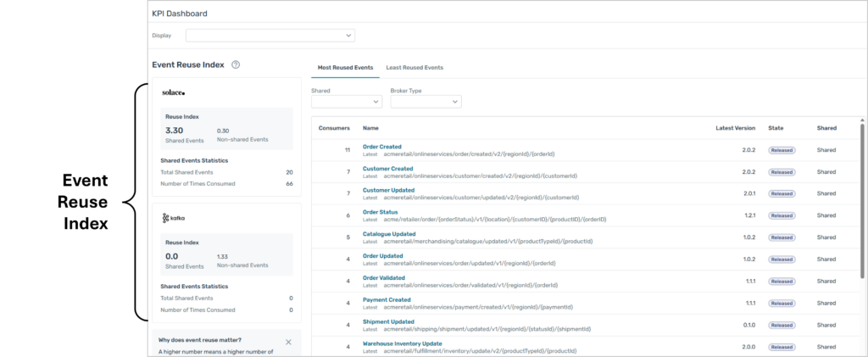The height and width of the screenshot is (357, 868).
Task: Click the Solace logo card
Action: (x=173, y=92)
